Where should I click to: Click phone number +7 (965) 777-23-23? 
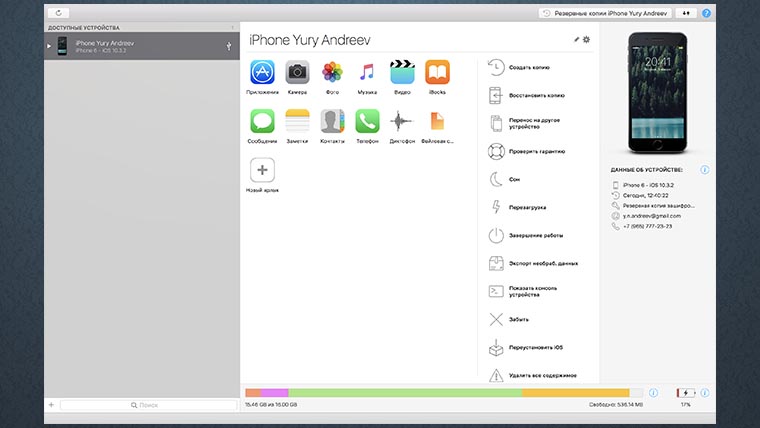(647, 226)
